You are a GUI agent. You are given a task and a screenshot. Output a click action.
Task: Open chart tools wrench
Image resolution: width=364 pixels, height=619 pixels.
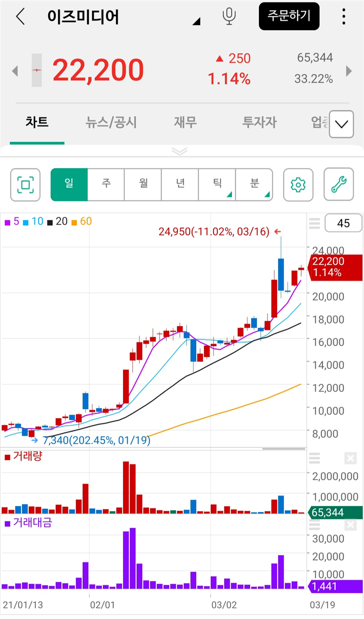tap(339, 184)
